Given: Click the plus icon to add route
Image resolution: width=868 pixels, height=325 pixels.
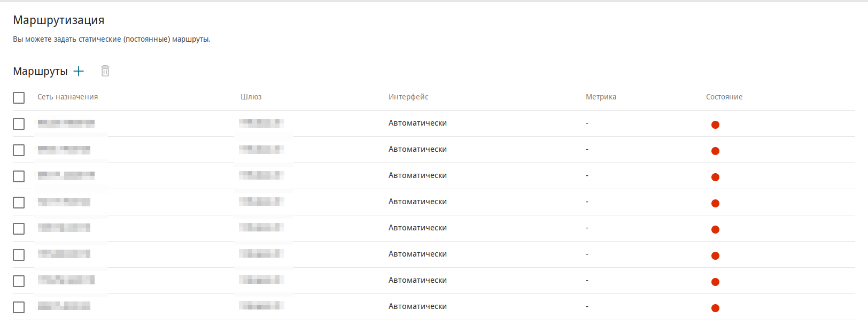Looking at the screenshot, I should click(x=79, y=71).
